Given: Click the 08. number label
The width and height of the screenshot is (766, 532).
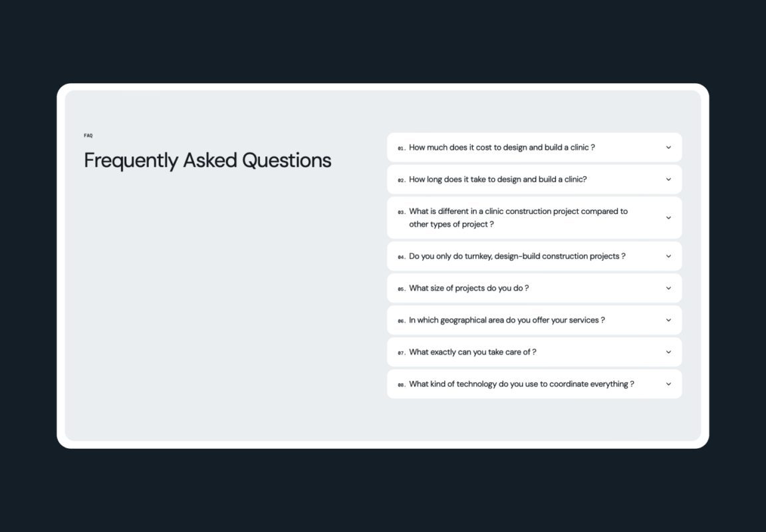Looking at the screenshot, I should click(x=402, y=384).
